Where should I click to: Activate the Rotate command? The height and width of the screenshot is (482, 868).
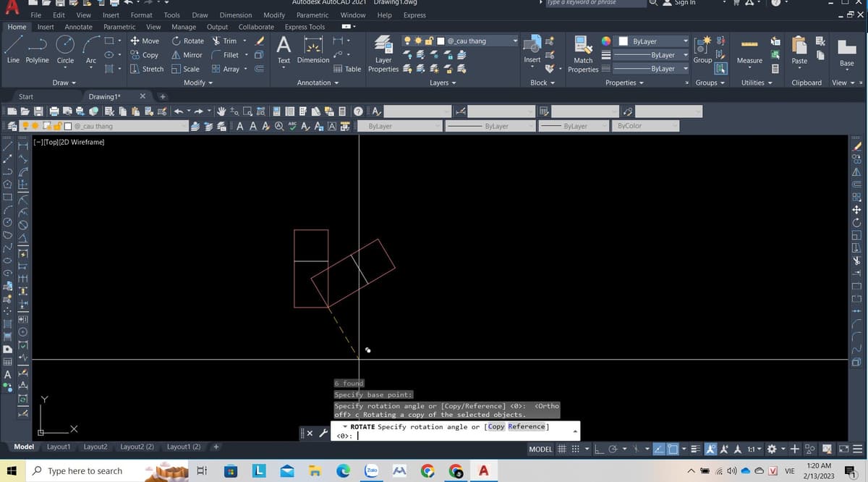pyautogui.click(x=188, y=41)
